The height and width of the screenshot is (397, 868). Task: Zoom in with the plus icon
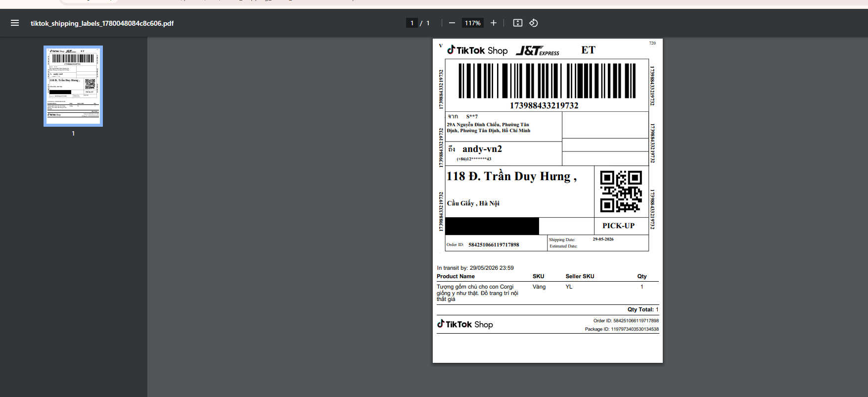(x=493, y=23)
